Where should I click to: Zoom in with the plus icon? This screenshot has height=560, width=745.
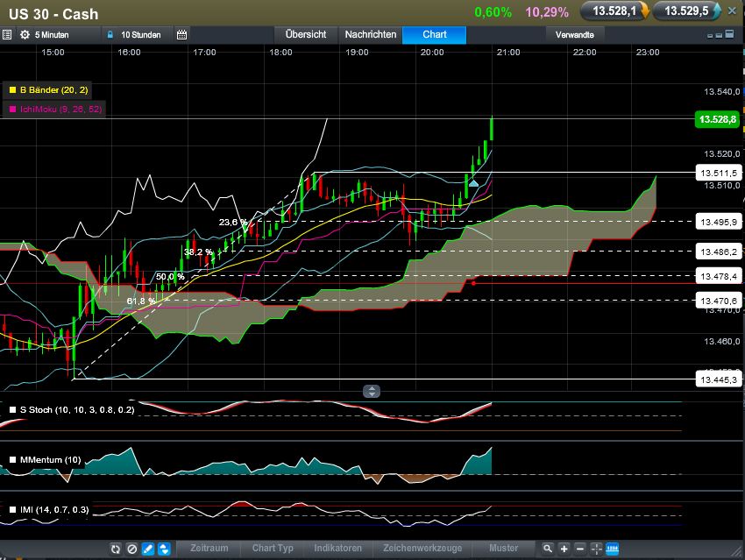(x=564, y=549)
